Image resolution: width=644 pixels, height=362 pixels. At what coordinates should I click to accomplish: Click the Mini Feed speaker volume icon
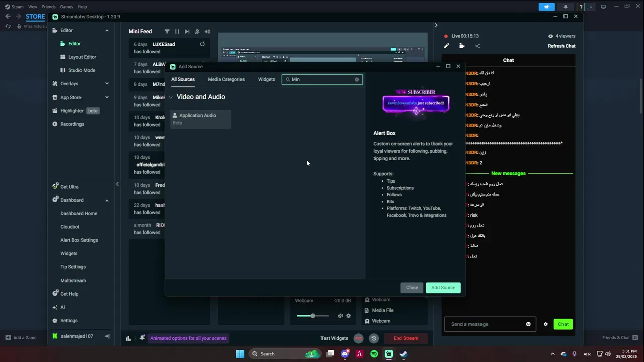tap(207, 31)
